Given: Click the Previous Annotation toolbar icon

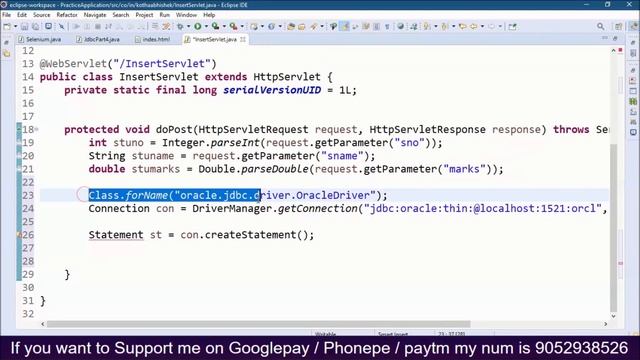Looking at the screenshot, I should point(444,27).
